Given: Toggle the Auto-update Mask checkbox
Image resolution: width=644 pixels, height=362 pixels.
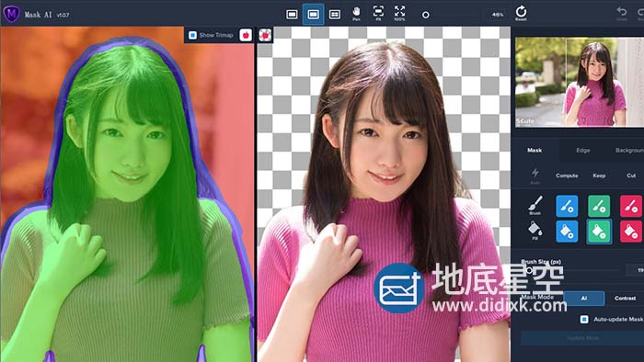Looking at the screenshot, I should 584,319.
